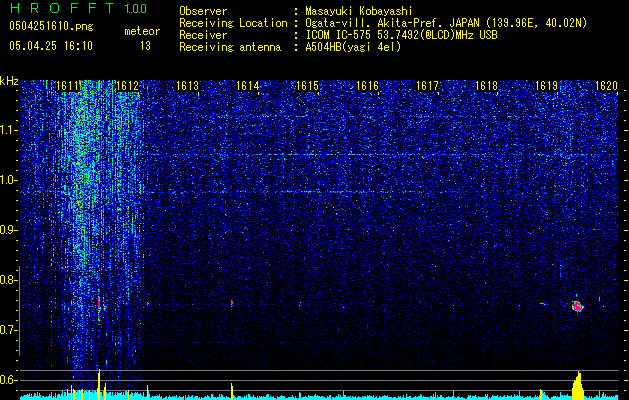Select the filename 0504251610.png
This screenshot has height=400, width=629.
(51, 26)
